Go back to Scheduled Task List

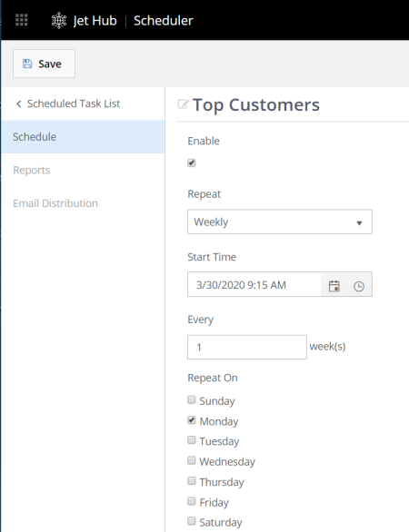[x=74, y=103]
